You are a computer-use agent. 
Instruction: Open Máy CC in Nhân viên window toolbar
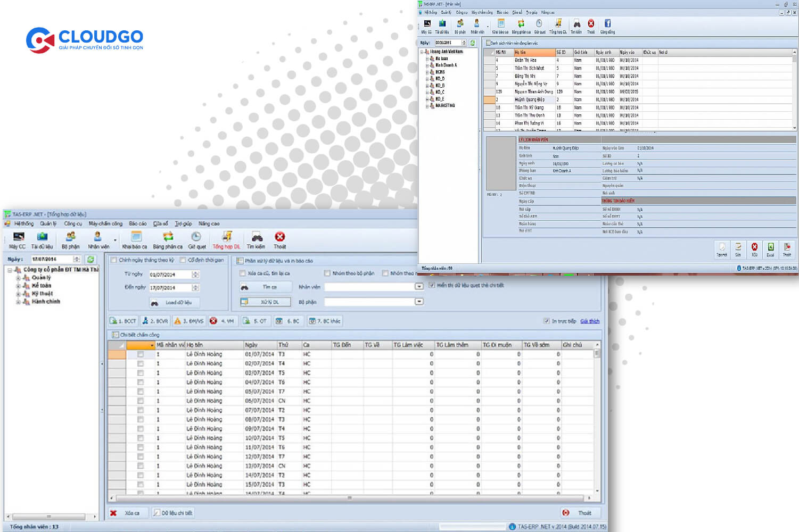427,27
